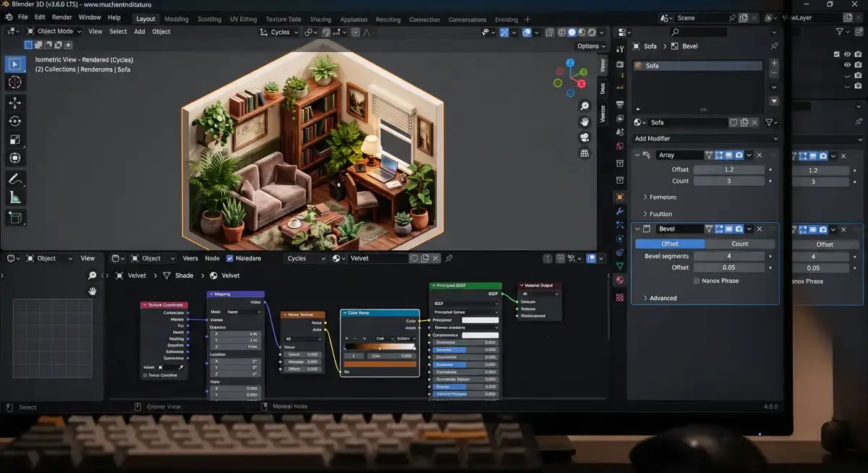Remove the Array modifier with its X button
868x473 pixels.
[759, 155]
